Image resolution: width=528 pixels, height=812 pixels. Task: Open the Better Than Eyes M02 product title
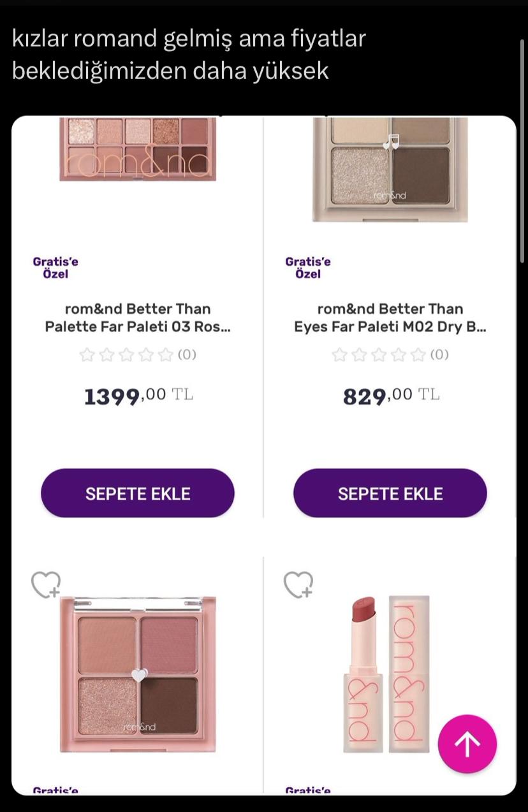pyautogui.click(x=390, y=318)
